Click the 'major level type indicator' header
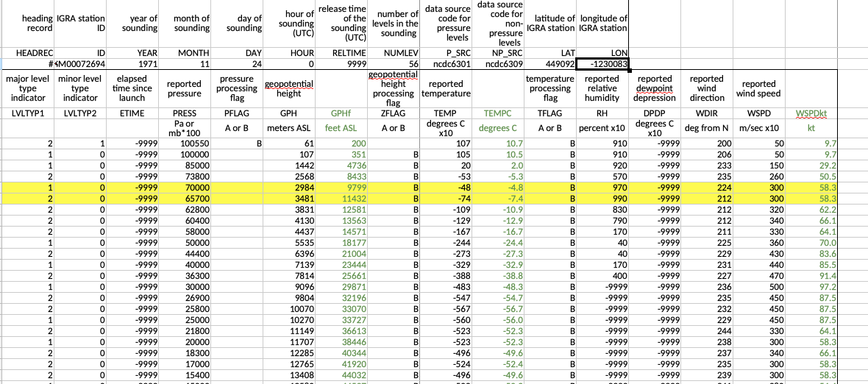Viewport: 868px width, 384px height. pos(28,88)
